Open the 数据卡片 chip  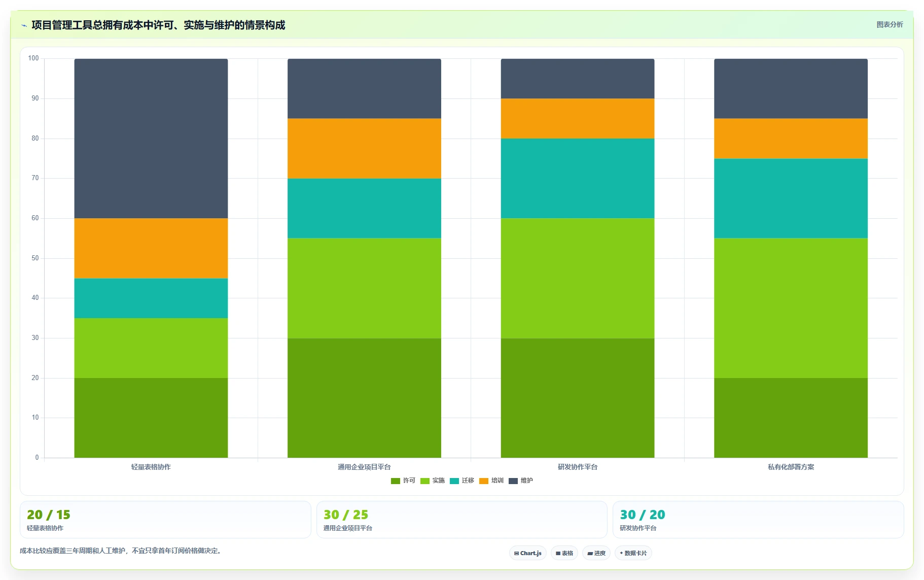pyautogui.click(x=633, y=553)
